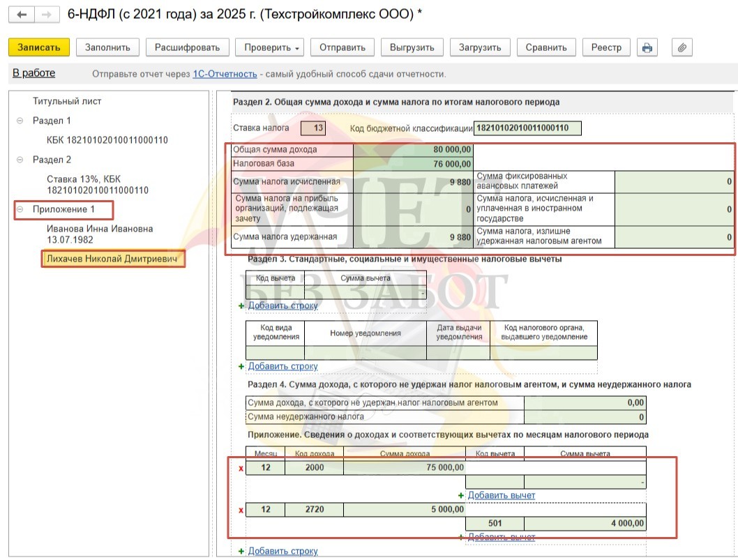The image size is (738, 560).
Task: Delete the income row with code 2720
Action: [x=241, y=510]
